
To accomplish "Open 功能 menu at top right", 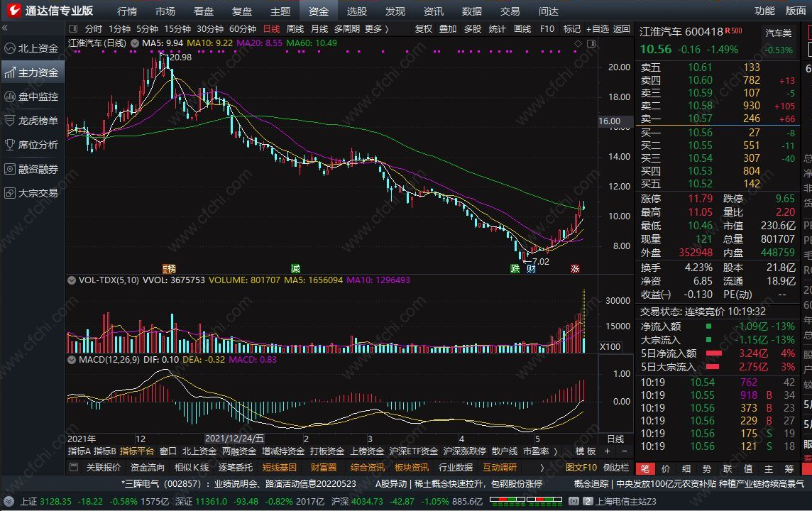I will point(764,11).
